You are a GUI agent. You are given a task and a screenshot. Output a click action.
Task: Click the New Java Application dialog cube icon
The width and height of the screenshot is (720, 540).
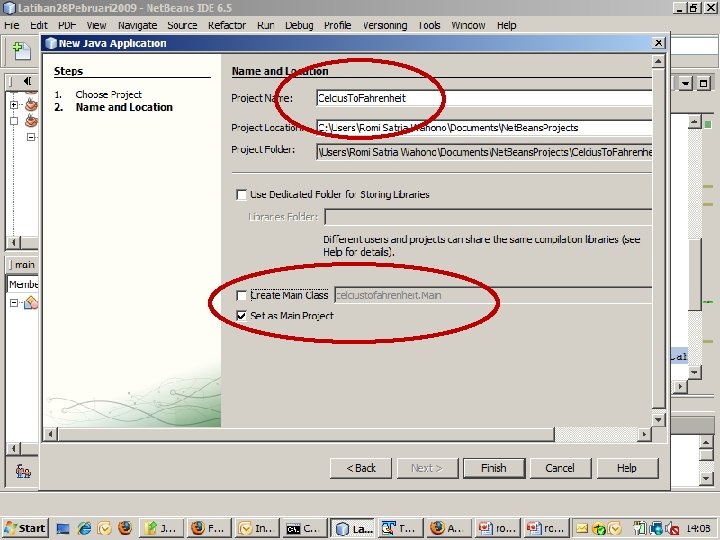(x=51, y=43)
